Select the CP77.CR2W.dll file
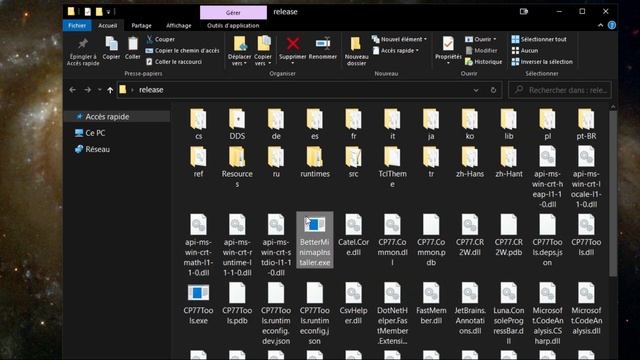Screen dimensions: 640x360 click(x=470, y=236)
